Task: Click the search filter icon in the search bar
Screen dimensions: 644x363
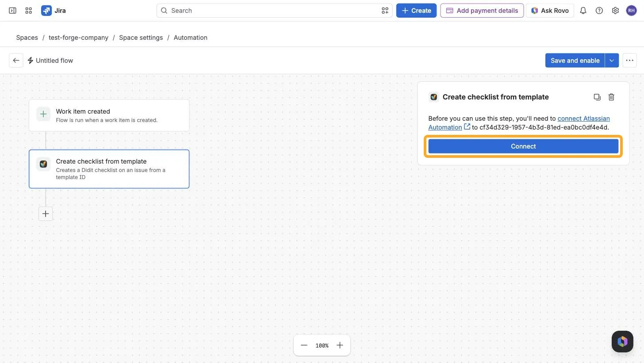Action: coord(385,11)
